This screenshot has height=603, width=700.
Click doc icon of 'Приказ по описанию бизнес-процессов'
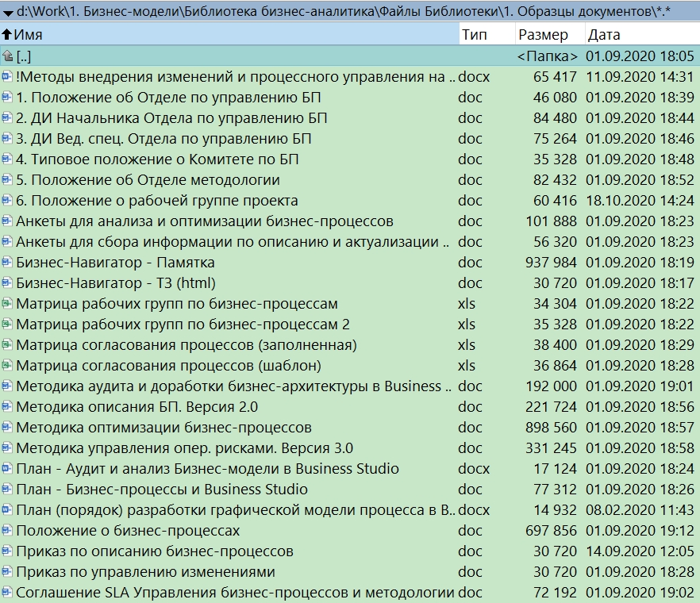click(6, 551)
